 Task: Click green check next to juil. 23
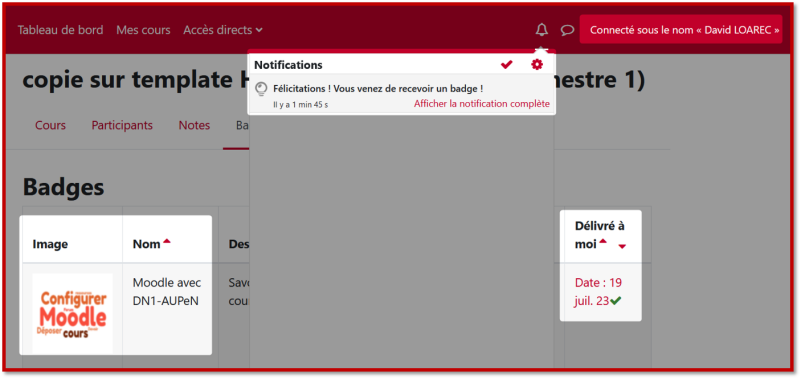[615, 301]
